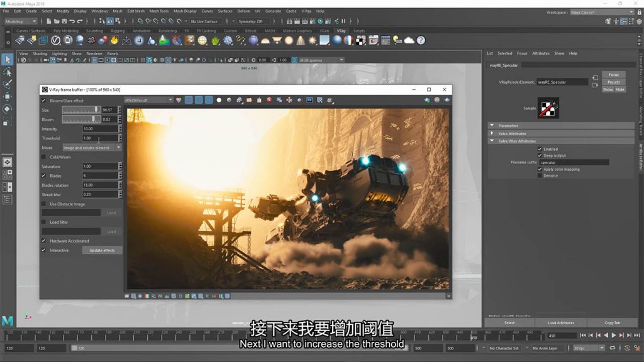The width and height of the screenshot is (644, 362).
Task: Switch to the Rendering shelf tab
Action: pos(167,31)
